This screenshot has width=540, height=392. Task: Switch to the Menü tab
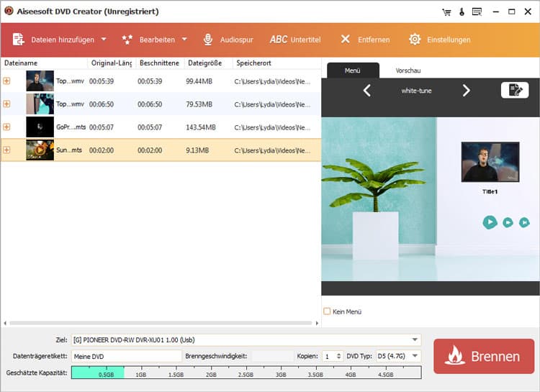353,70
